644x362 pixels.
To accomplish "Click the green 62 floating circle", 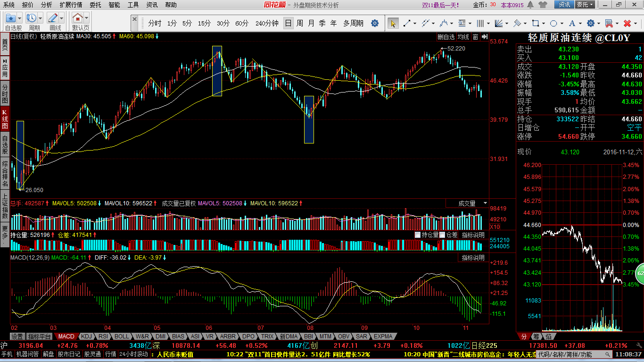I will coord(640,273).
